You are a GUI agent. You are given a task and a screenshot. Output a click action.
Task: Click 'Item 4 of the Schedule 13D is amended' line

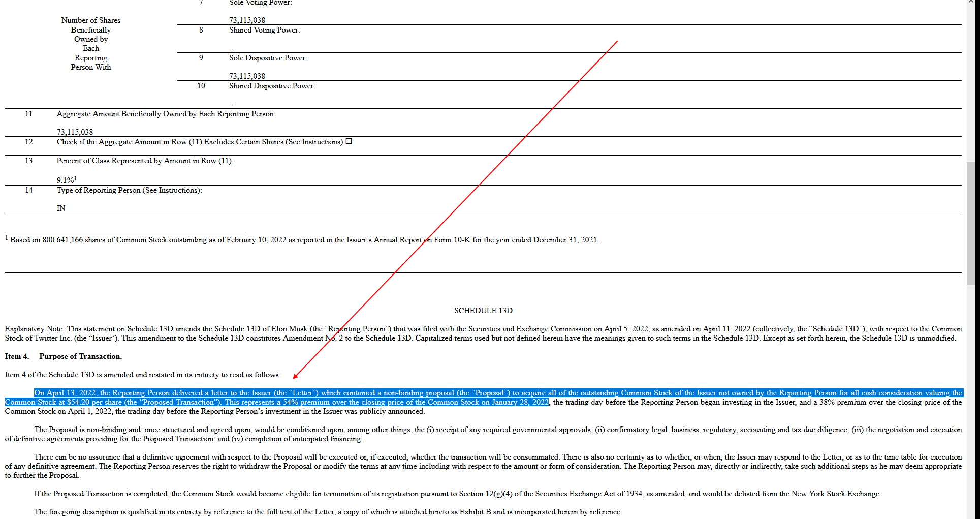[143, 375]
